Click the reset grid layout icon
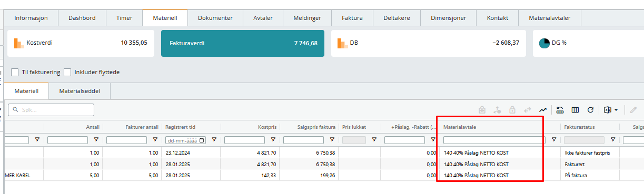This screenshot has height=194, width=644. 560,110
